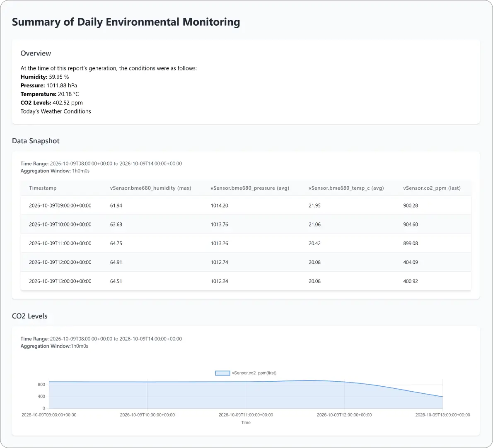Click the 402.52 ppm CO2 reading

coord(68,103)
